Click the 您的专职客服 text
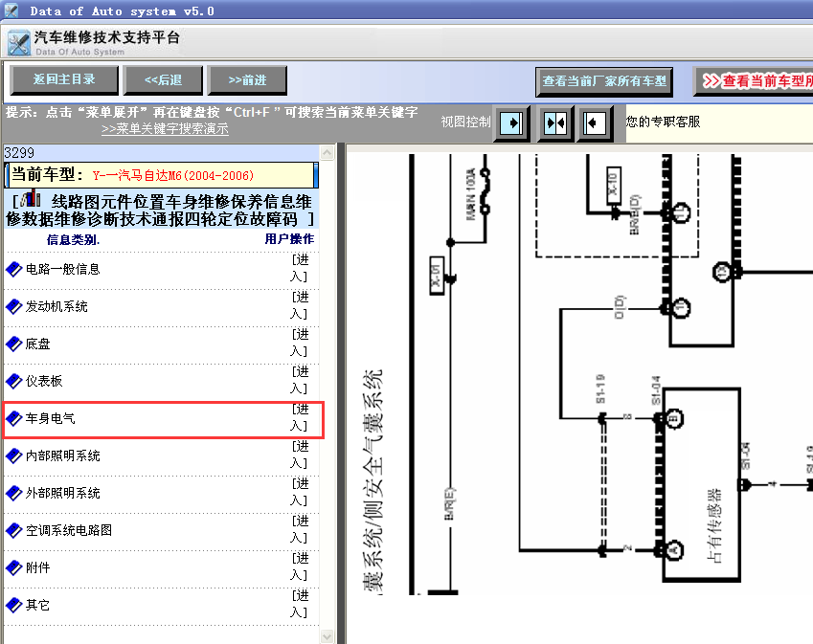 664,122
